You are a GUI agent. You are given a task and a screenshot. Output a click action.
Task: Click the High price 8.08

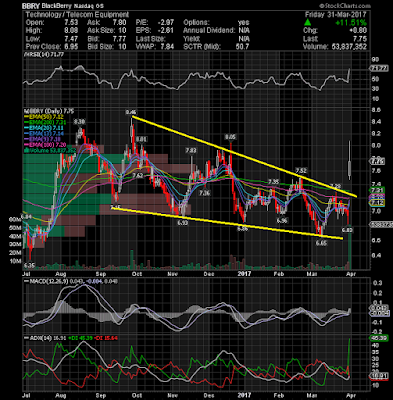coord(71,31)
